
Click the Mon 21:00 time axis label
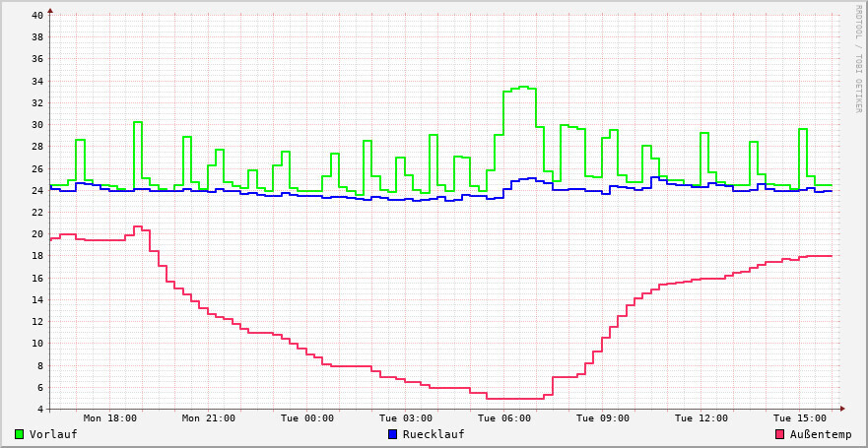coord(209,418)
